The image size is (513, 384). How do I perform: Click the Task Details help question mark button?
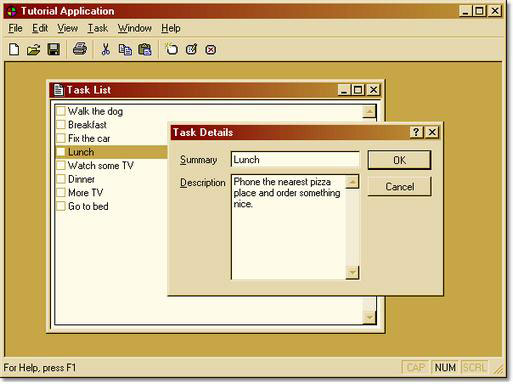coord(416,132)
